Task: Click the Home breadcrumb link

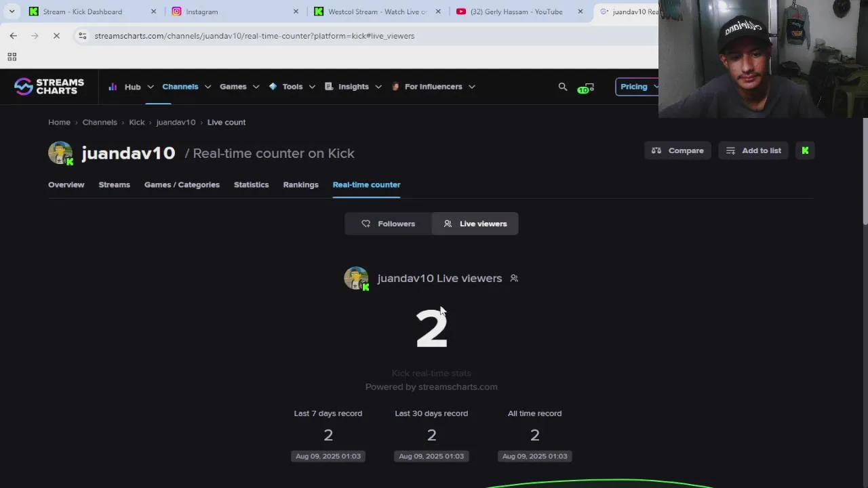Action: click(x=59, y=122)
